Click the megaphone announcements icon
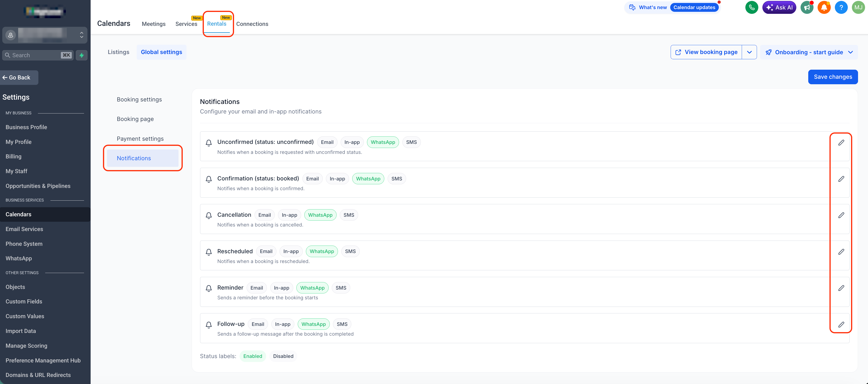This screenshot has height=384, width=868. coord(807,7)
